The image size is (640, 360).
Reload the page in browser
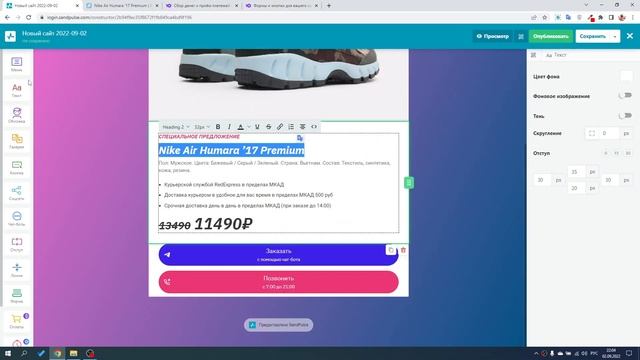(x=29, y=18)
